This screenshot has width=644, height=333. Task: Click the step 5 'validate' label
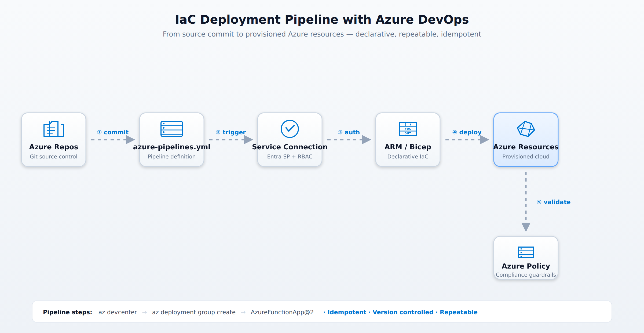point(554,202)
